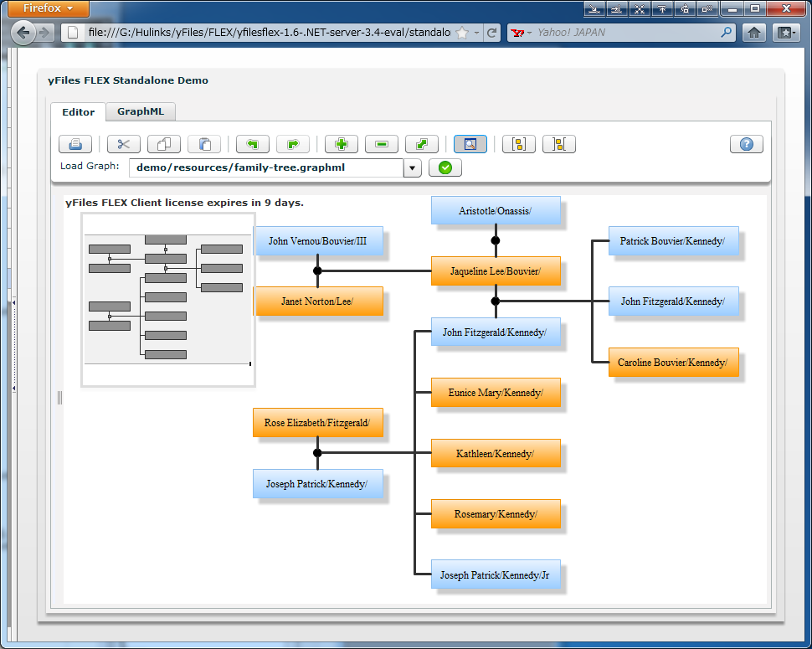This screenshot has width=812, height=649.
Task: Open the Load Graph dropdown arrow
Action: 412,167
